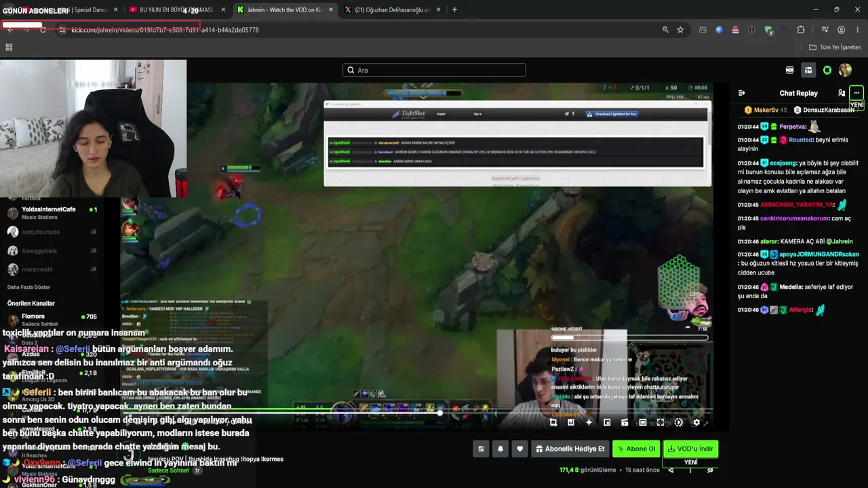Open the Chrome extensions puzzle menu

[x=801, y=30]
